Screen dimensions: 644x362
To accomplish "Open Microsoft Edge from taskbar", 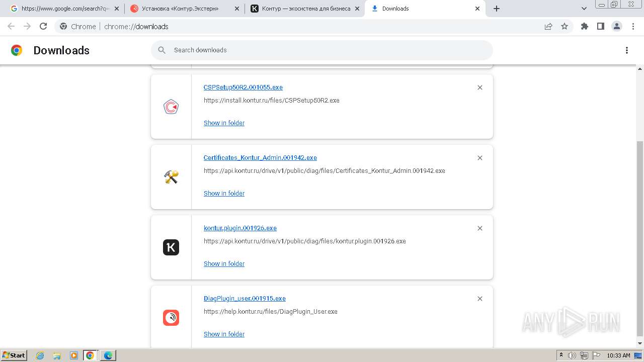I will pos(108,355).
